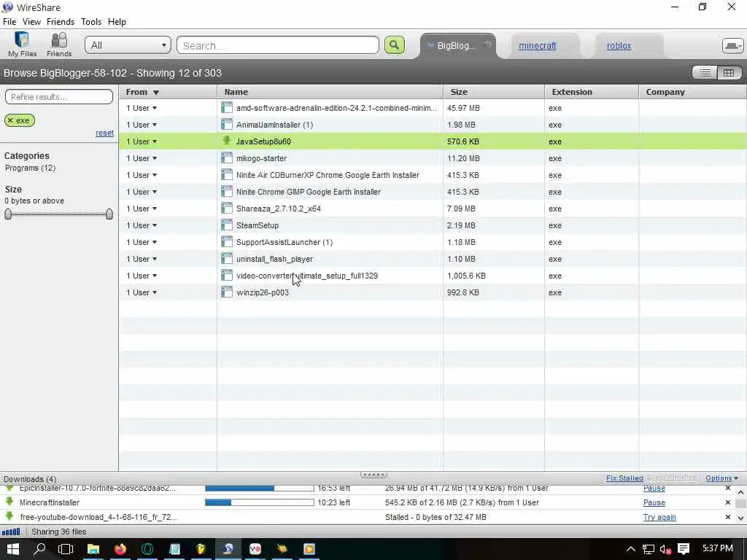The width and height of the screenshot is (747, 560).
Task: Open the notification center icon
Action: pos(684,549)
